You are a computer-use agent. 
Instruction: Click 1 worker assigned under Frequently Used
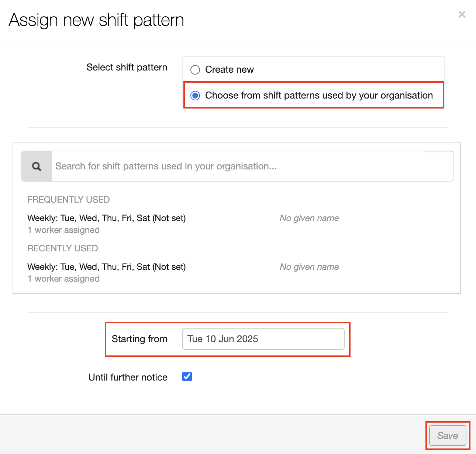pyautogui.click(x=63, y=230)
